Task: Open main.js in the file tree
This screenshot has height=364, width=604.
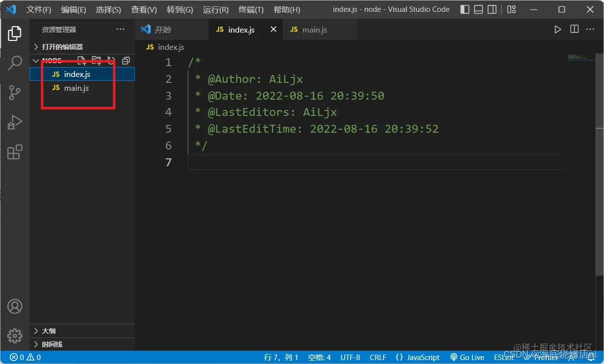Action: (x=82, y=88)
